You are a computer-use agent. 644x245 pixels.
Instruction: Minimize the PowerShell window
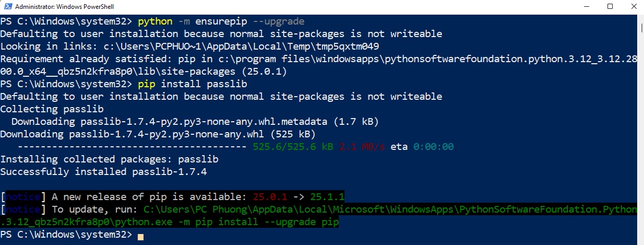tap(586, 7)
